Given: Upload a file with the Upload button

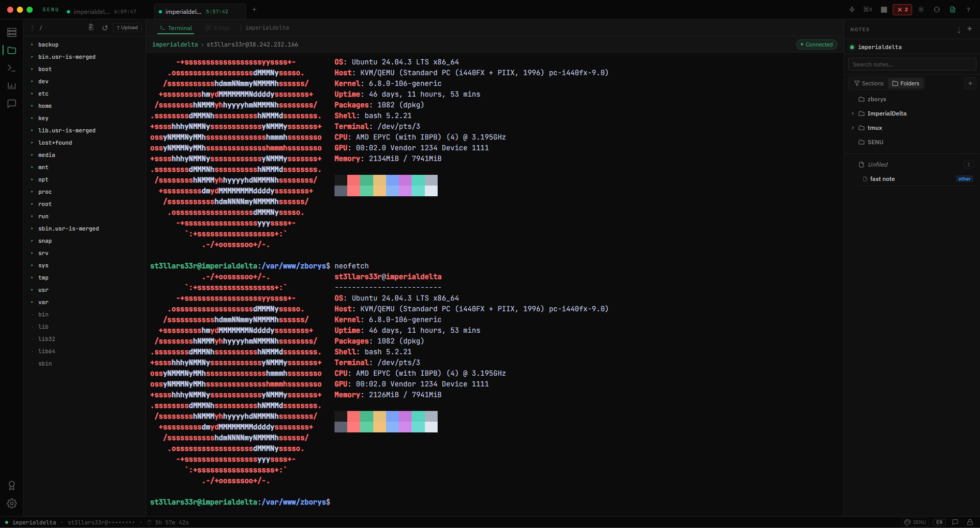Looking at the screenshot, I should point(127,28).
